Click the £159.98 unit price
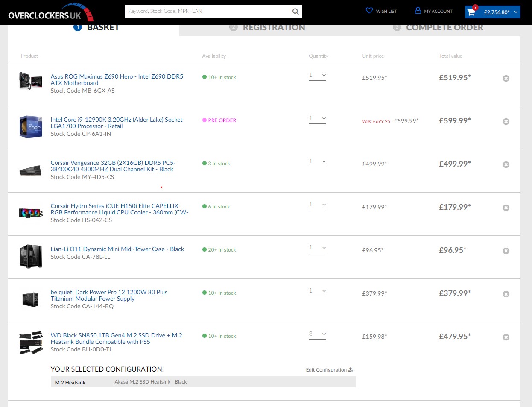The image size is (532, 407). tap(374, 337)
